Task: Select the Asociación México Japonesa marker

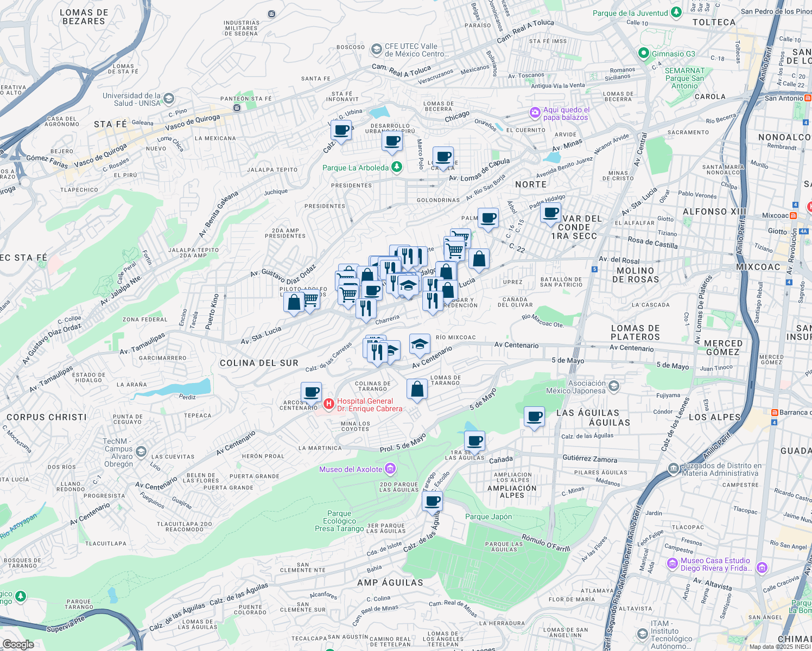Action: coord(614,385)
